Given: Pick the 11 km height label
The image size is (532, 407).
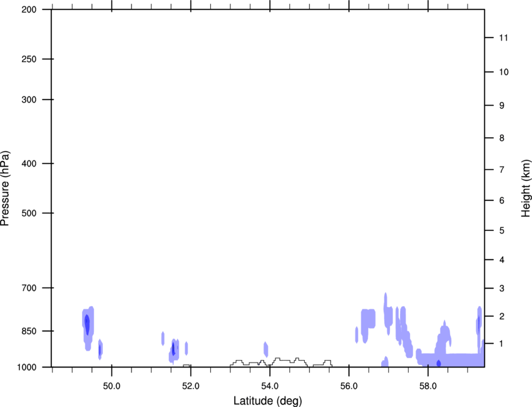Looking at the screenshot, I should click(504, 38).
